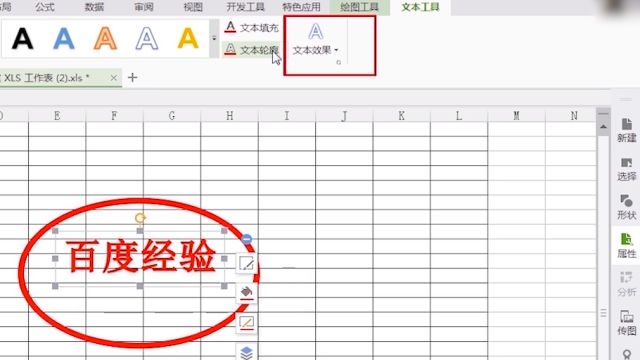This screenshot has width=640, height=360.
Task: Apply gold yellow WordArt style preset
Action: tap(188, 39)
